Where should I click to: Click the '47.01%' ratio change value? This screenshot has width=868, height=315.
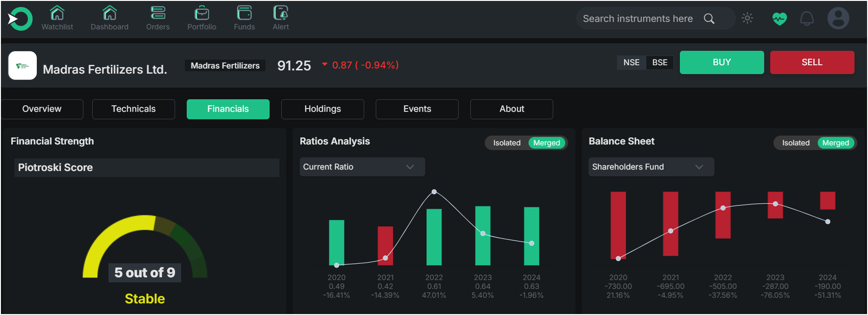click(x=434, y=295)
